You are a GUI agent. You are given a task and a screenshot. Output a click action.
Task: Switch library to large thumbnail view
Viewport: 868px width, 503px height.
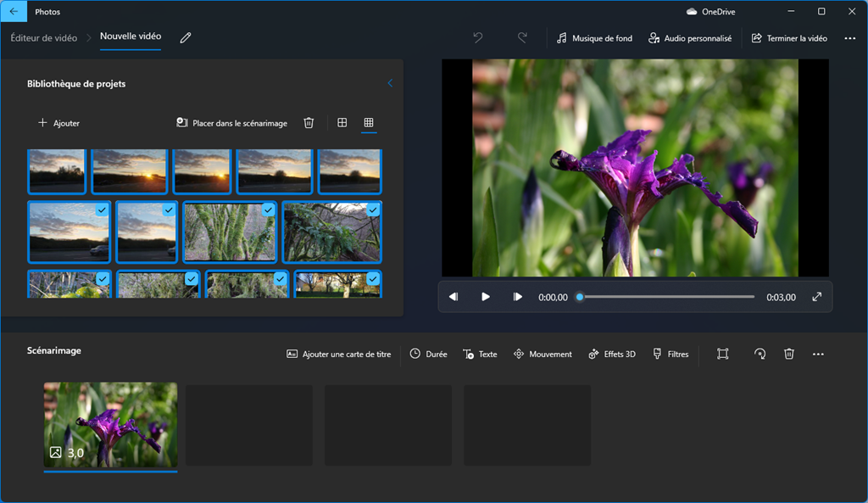click(342, 123)
